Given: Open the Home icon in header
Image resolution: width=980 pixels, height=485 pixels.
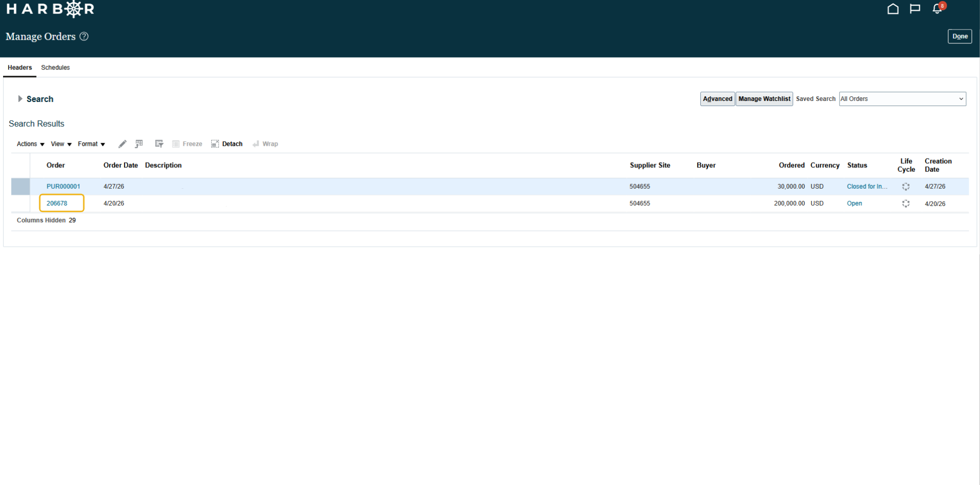Looking at the screenshot, I should [x=893, y=9].
